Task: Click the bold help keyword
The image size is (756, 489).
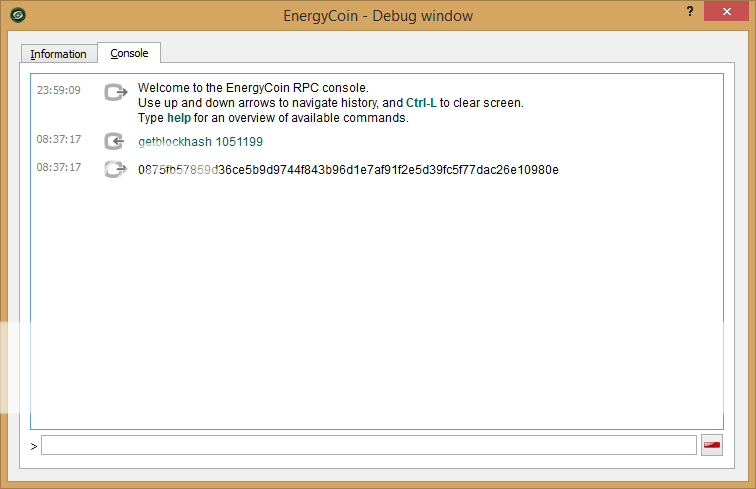Action: click(179, 118)
